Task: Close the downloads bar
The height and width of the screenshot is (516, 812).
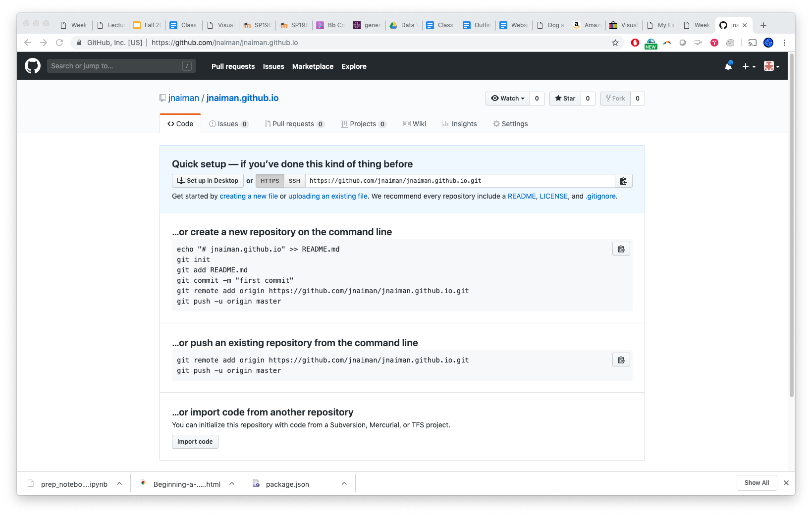Action: click(x=786, y=483)
